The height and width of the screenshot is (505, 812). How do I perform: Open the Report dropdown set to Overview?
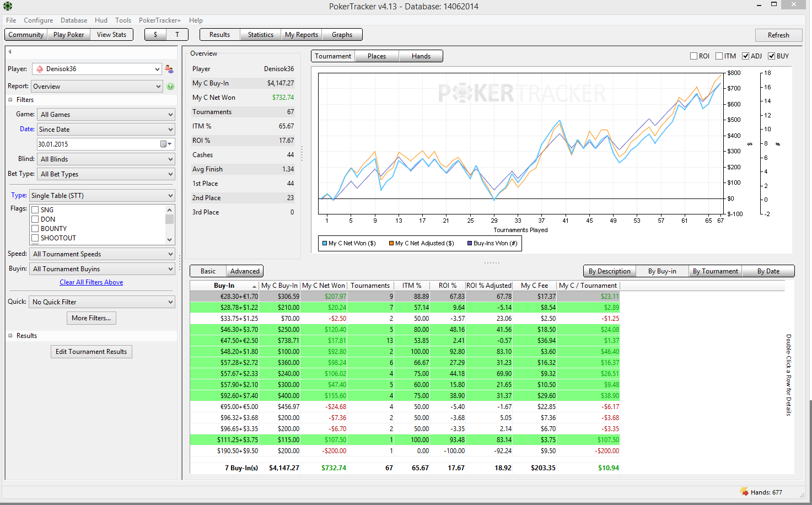97,87
